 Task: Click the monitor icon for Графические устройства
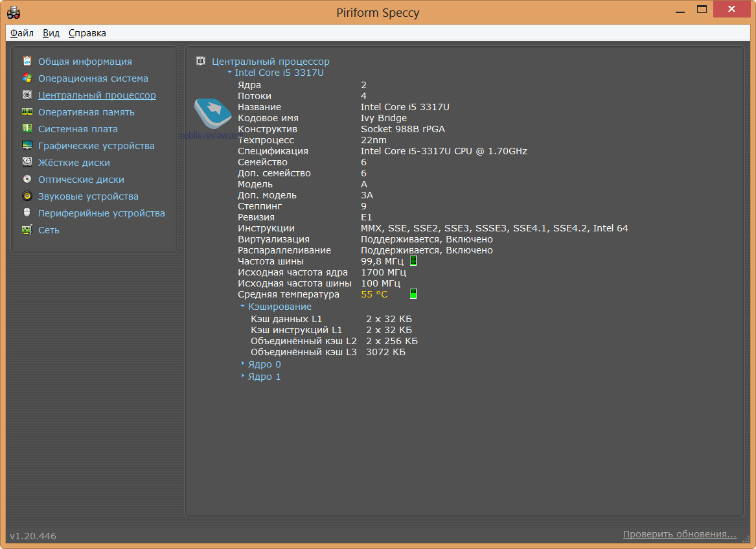pos(27,145)
